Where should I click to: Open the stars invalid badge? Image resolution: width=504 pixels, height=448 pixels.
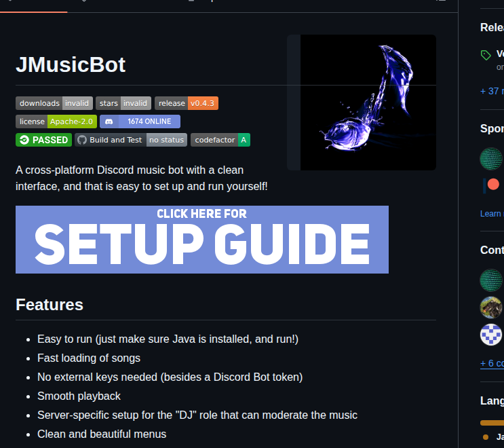point(123,103)
